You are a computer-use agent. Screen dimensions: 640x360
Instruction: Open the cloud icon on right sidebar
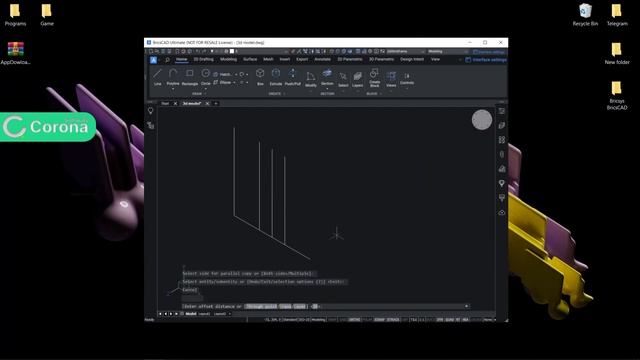click(x=502, y=213)
